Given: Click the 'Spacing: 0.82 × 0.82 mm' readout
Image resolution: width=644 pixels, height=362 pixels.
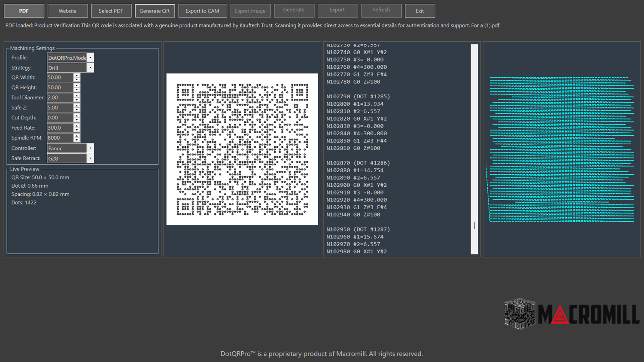Looking at the screenshot, I should click(40, 194).
